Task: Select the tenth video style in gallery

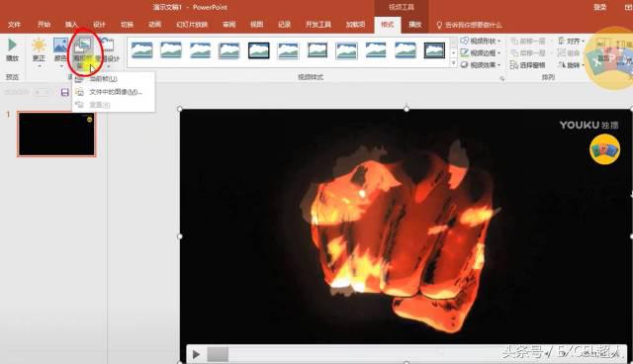Action: tap(405, 50)
